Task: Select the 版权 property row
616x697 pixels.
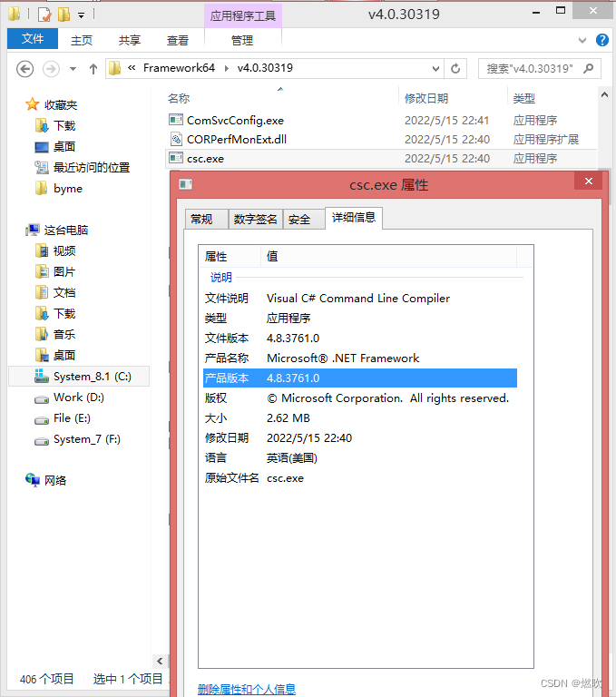Action: 360,398
